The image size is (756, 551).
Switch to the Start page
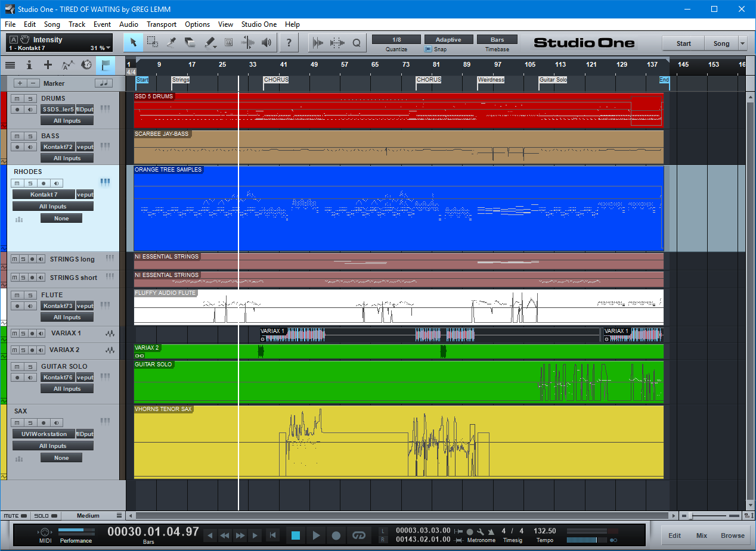[684, 43]
